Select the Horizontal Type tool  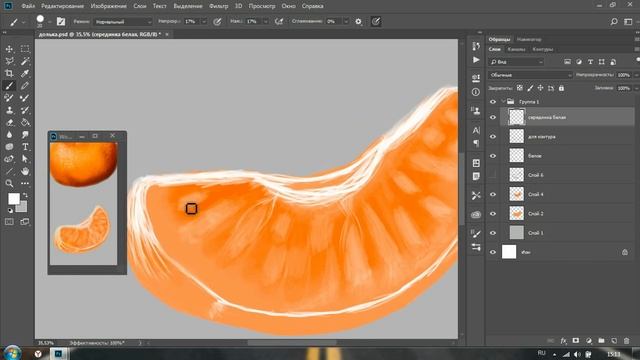(x=25, y=147)
